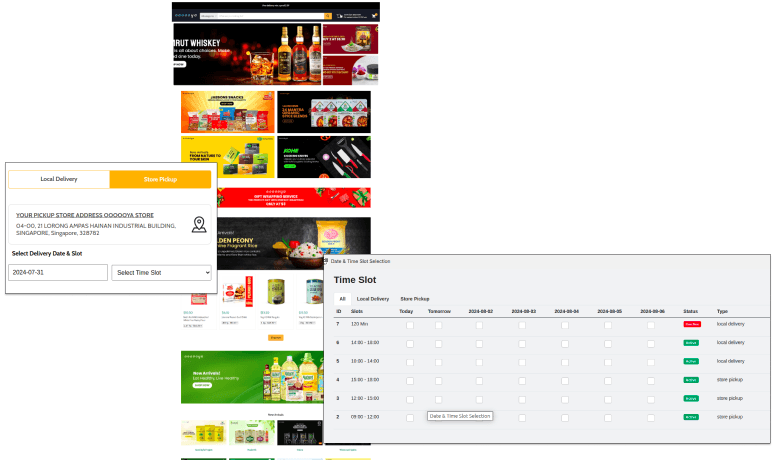The image size is (778, 460).
Task: Click the green Active badge for 10:00 - 14:00
Action: coord(691,361)
